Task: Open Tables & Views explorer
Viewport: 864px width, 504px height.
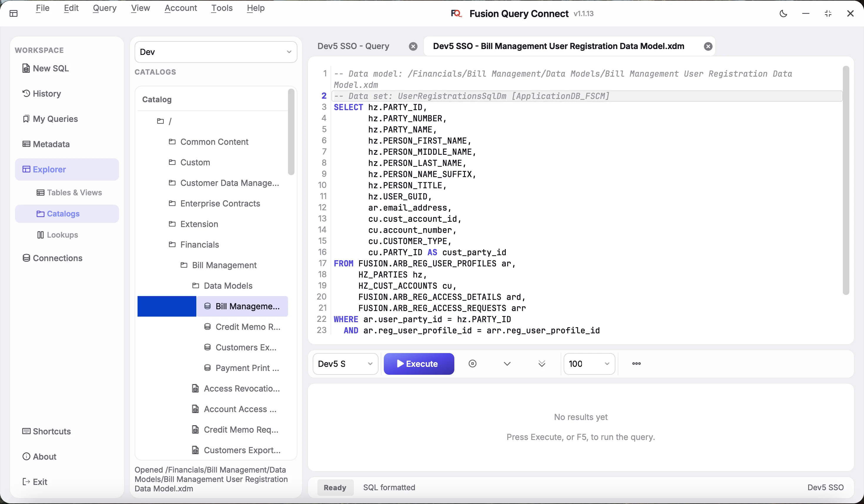Action: click(x=67, y=193)
